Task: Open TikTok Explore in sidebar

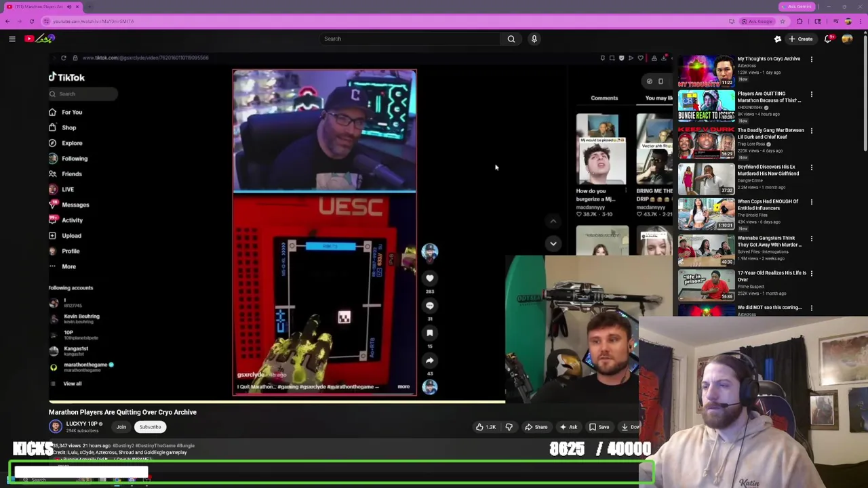Action: (66, 143)
